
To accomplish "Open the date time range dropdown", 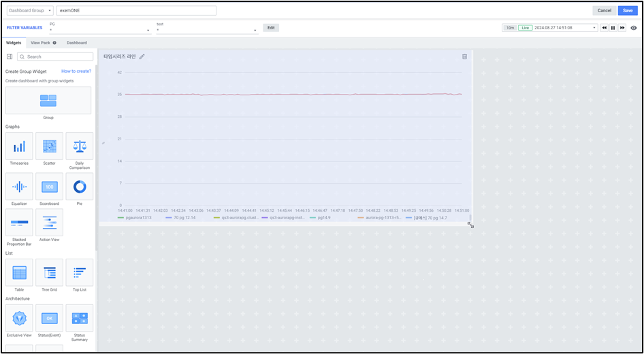I will [594, 28].
